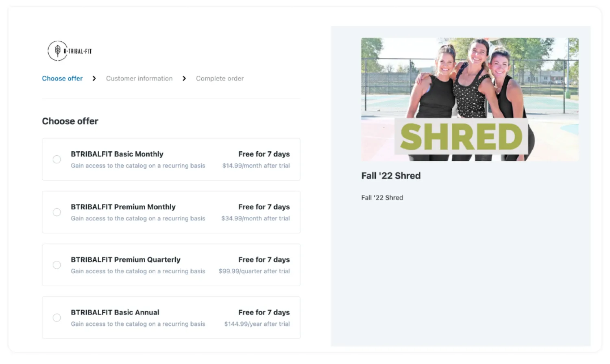610x364 pixels.
Task: Open the Fall '22 Shred thumbnail image
Action: click(470, 99)
